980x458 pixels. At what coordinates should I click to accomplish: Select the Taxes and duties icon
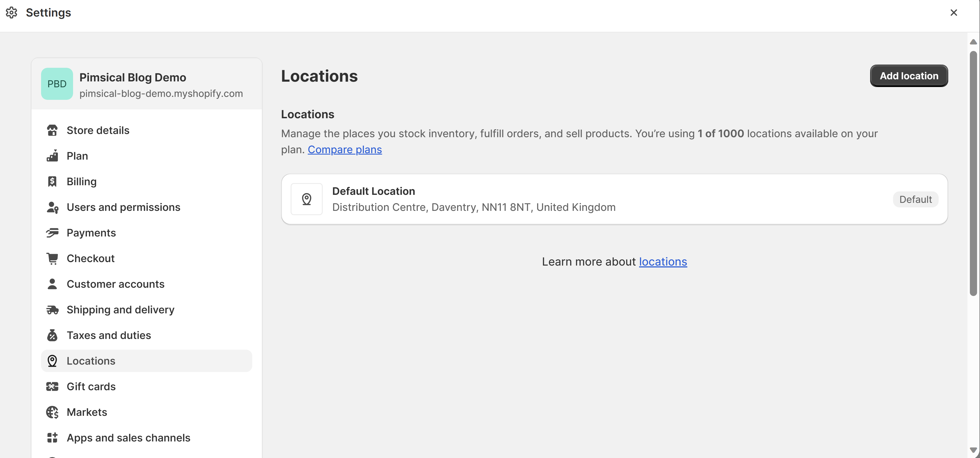point(52,335)
